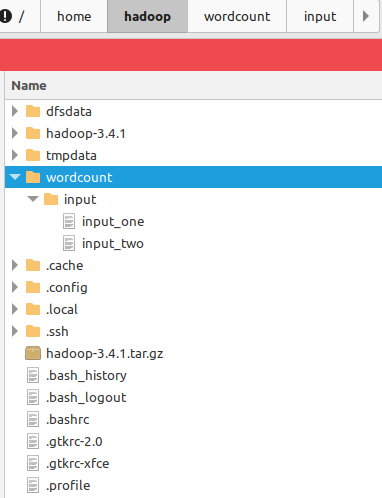Viewport: 382px width, 498px height.
Task: Select the tmpdata folder name
Action: point(71,156)
